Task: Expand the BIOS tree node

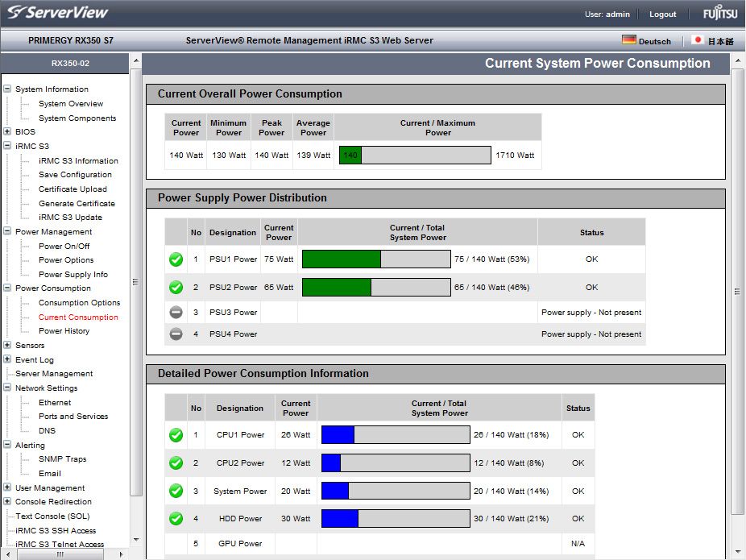Action: [7, 131]
